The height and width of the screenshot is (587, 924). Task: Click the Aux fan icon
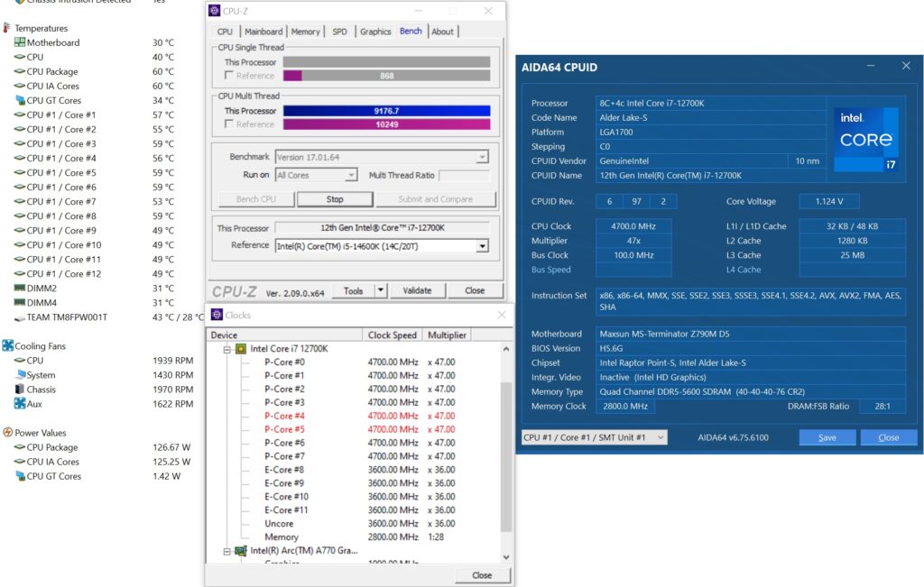click(x=20, y=403)
